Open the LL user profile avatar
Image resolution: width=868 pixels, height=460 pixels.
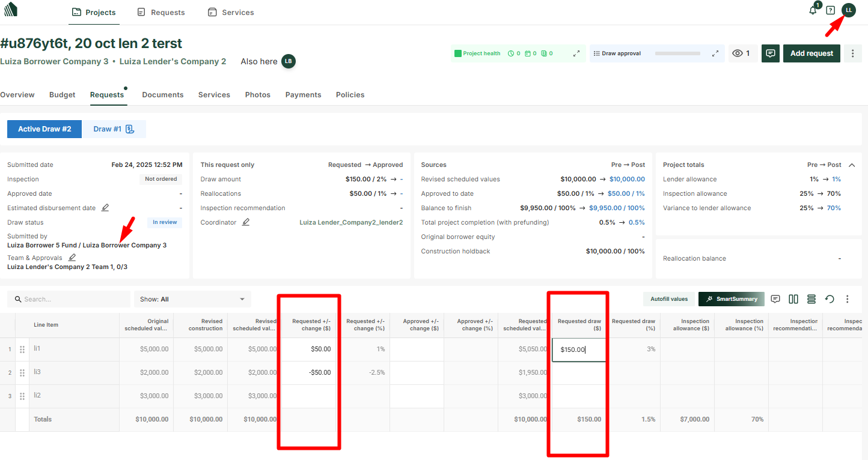[848, 10]
